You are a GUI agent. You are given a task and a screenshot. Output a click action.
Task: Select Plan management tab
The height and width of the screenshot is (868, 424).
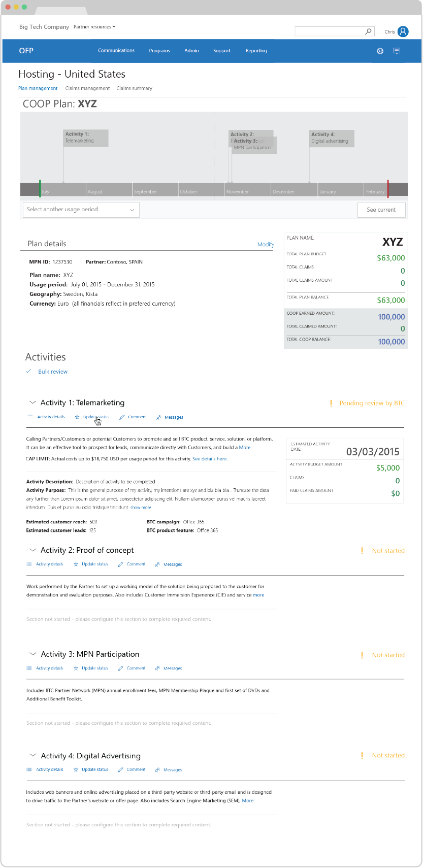pos(38,88)
